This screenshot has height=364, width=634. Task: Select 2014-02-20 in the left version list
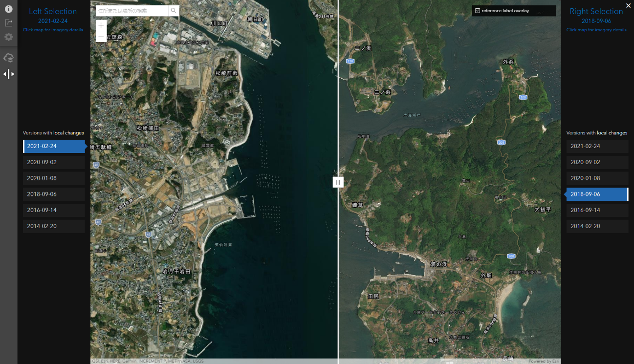(x=54, y=226)
